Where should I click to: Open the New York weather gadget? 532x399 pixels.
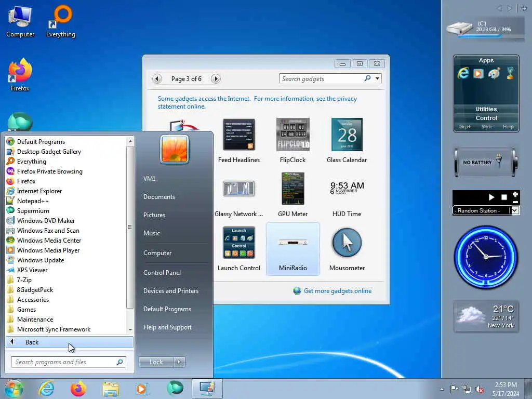[x=486, y=316]
